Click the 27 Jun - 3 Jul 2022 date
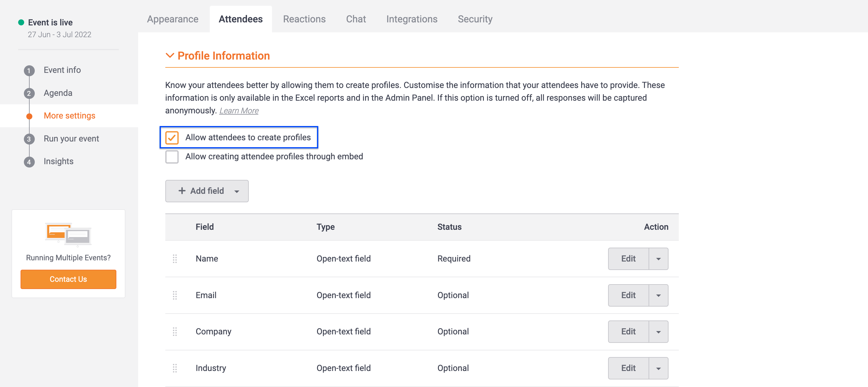 (60, 35)
